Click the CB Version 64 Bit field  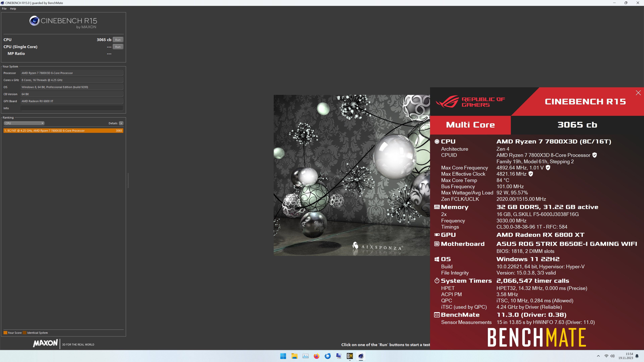point(72,94)
